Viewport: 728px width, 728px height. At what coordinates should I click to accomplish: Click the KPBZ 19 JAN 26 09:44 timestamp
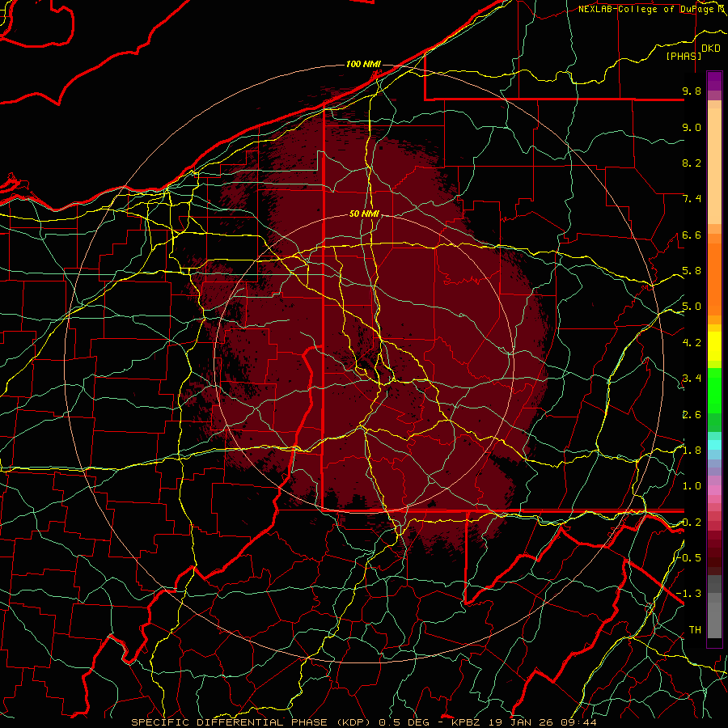tap(523, 722)
